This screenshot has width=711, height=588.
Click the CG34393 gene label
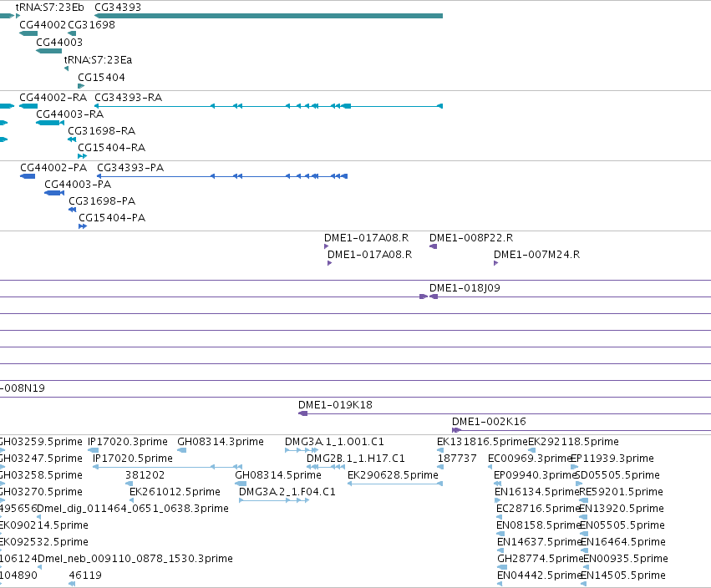pyautogui.click(x=118, y=8)
